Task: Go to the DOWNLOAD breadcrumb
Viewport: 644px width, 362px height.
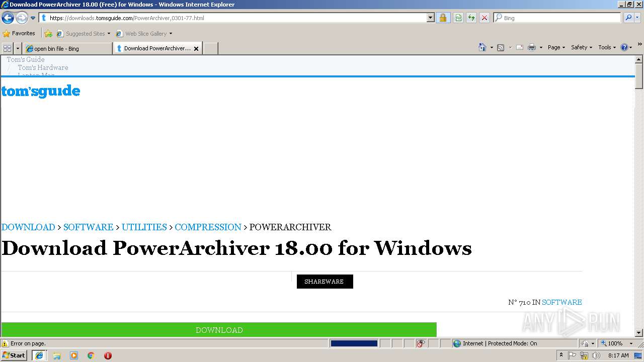Action: pyautogui.click(x=28, y=227)
